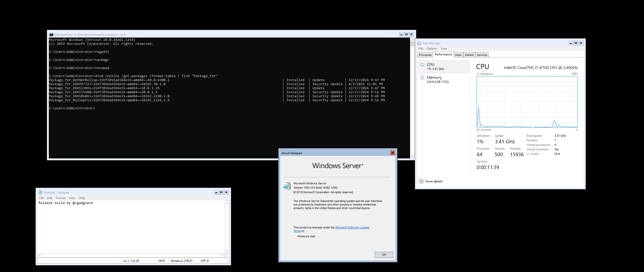Screen dimensions: 644x272
Task: Click '100%' zoom in Notepad status bar
Action: 162,261
